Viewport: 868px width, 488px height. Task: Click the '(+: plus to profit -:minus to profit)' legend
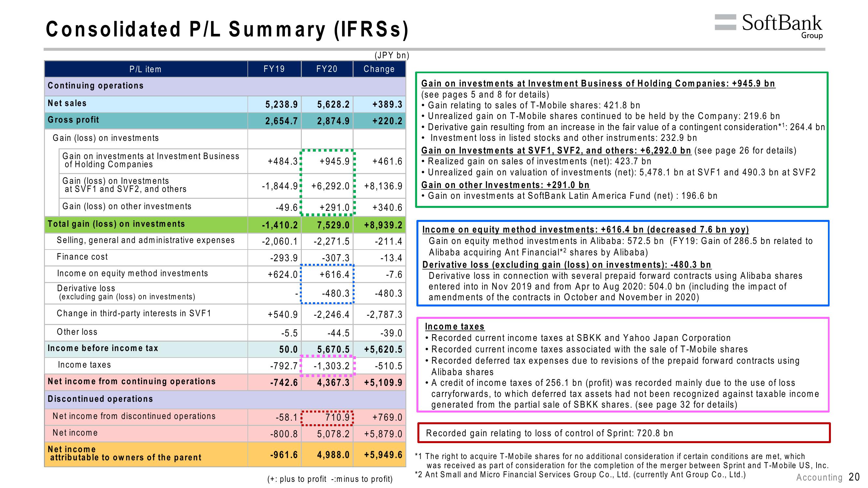tap(330, 479)
